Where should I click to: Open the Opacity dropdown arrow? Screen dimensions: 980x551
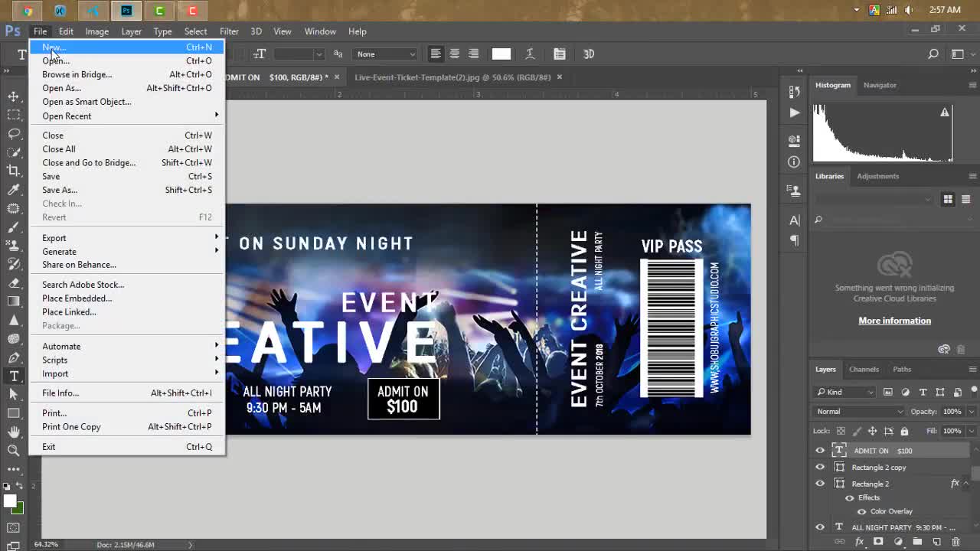click(x=971, y=412)
